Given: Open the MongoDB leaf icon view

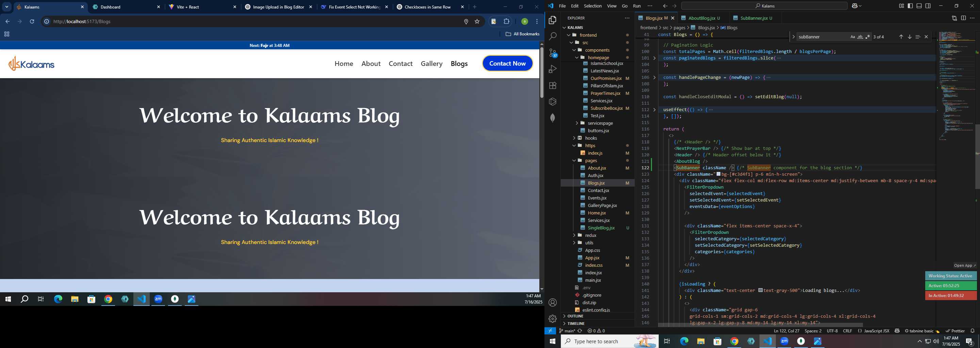Looking at the screenshot, I should 552,118.
